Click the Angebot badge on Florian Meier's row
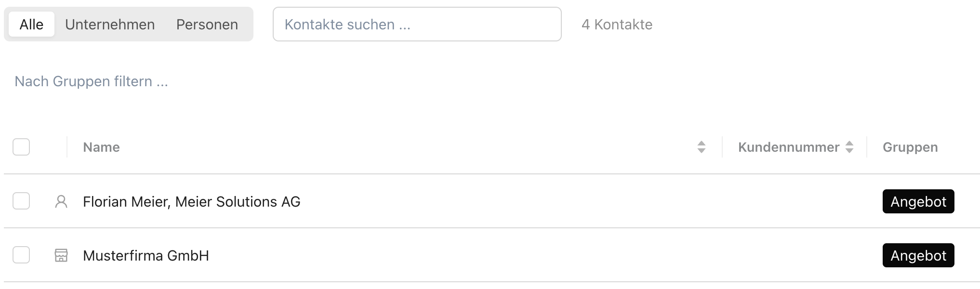The width and height of the screenshot is (980, 289). (918, 202)
